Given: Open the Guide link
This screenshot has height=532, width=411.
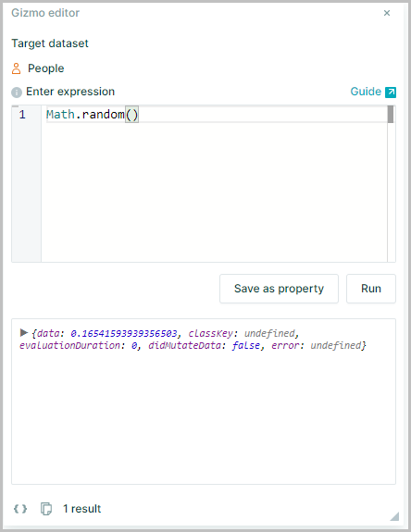Looking at the screenshot, I should (366, 92).
